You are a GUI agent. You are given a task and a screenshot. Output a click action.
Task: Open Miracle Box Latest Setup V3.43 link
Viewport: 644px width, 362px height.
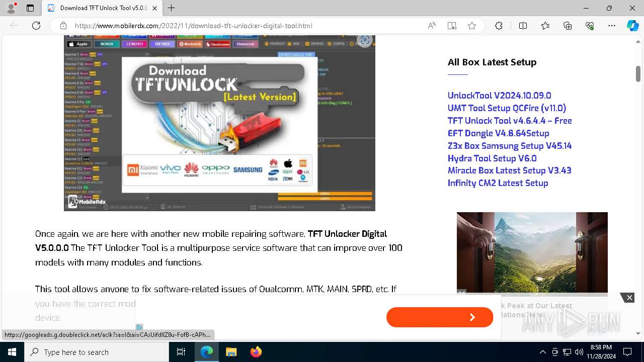click(x=509, y=170)
